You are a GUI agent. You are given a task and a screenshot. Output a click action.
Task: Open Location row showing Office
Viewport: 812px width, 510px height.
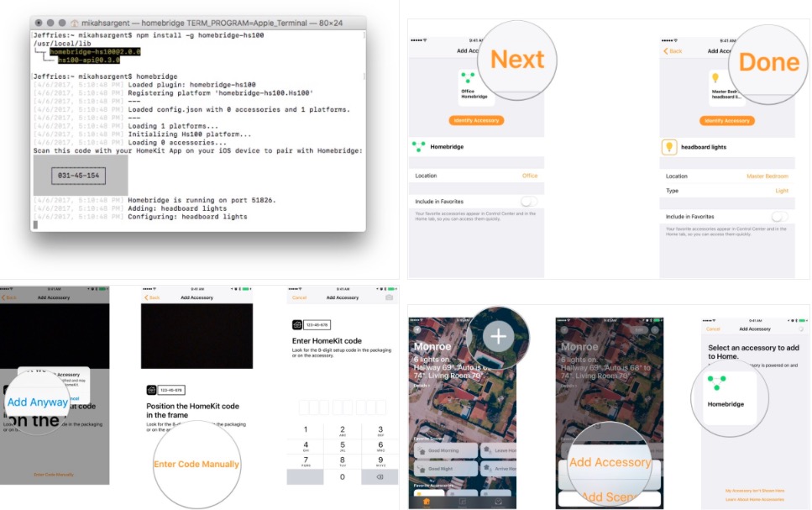coord(476,176)
